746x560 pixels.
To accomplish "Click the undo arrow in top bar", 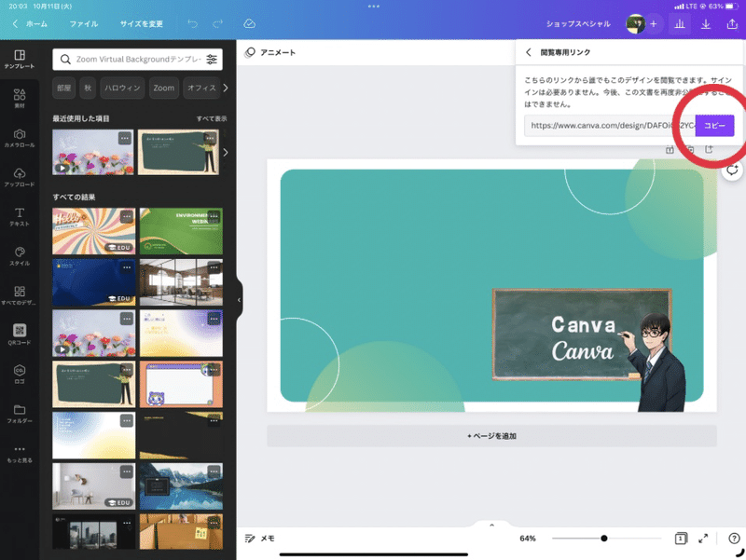I will [x=193, y=24].
